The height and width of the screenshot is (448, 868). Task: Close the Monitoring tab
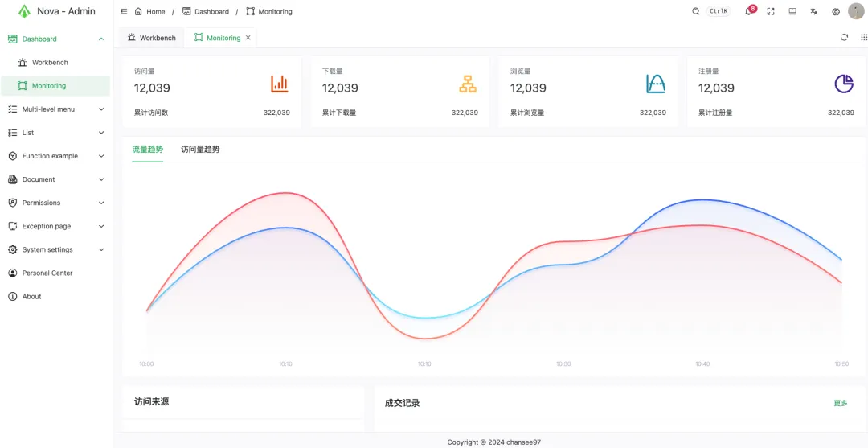coord(248,38)
